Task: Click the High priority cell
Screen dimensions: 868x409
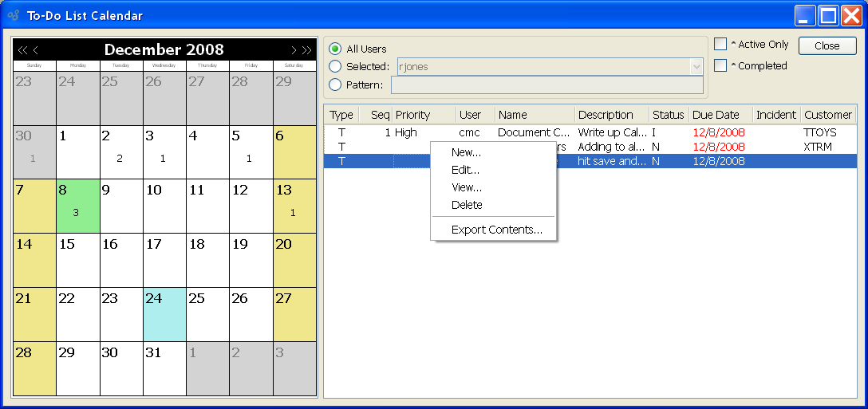Action: point(406,132)
